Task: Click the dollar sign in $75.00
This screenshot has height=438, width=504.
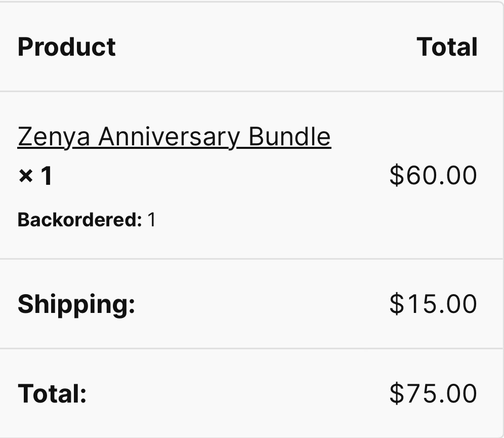Action: (x=396, y=393)
